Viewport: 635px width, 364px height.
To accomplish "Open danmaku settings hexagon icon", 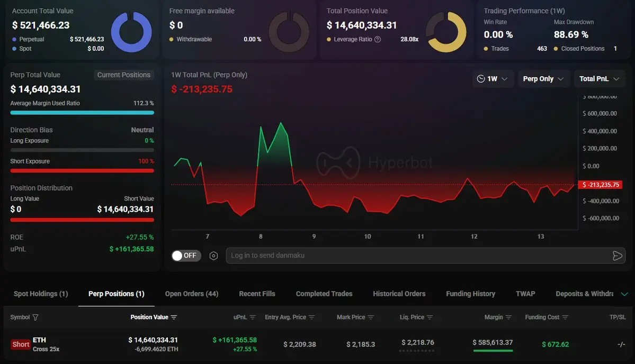I will pyautogui.click(x=213, y=256).
